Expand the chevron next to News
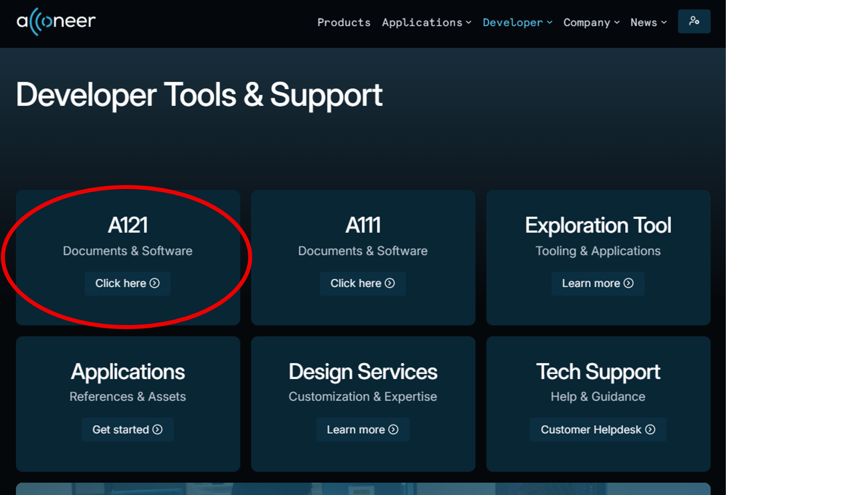 [663, 22]
